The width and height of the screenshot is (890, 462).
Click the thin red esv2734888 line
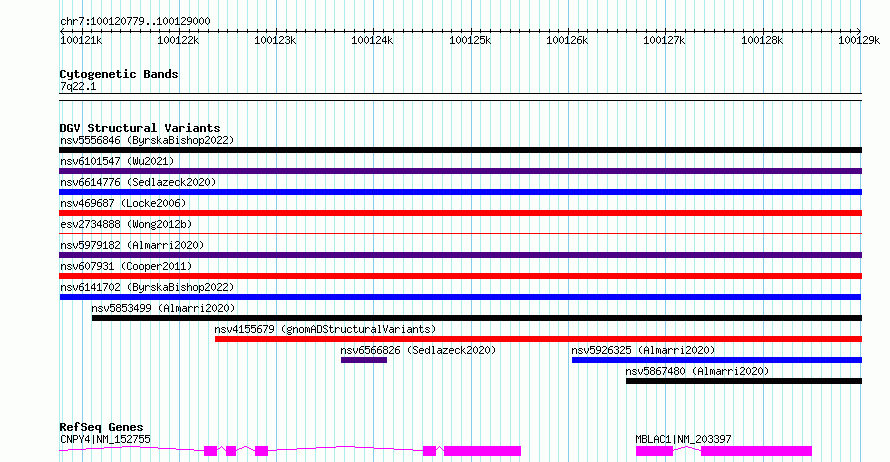[460, 233]
